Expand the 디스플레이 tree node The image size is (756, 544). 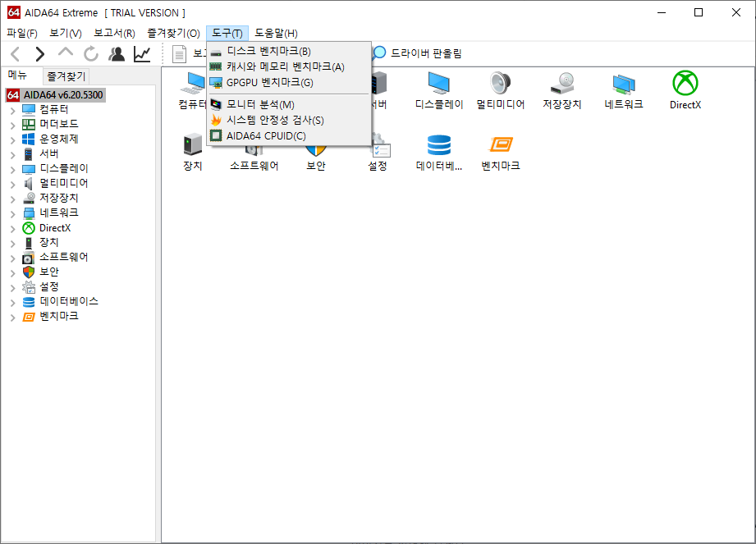[12, 170]
